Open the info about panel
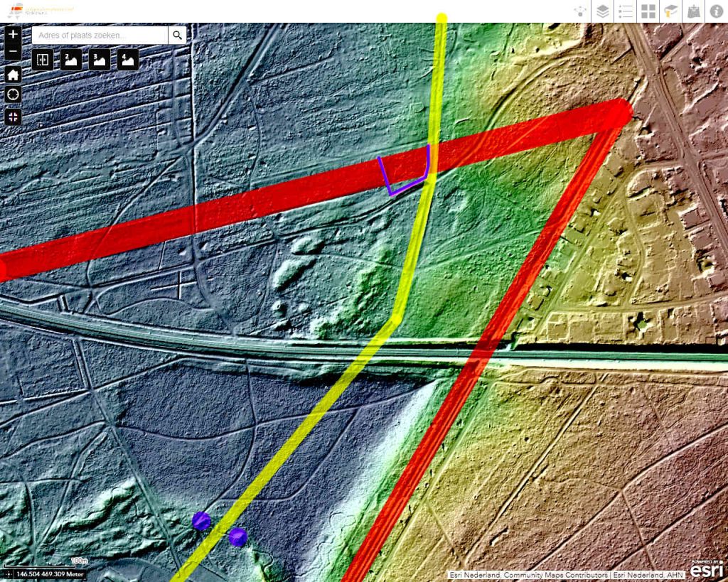This screenshot has width=728, height=582. click(715, 11)
